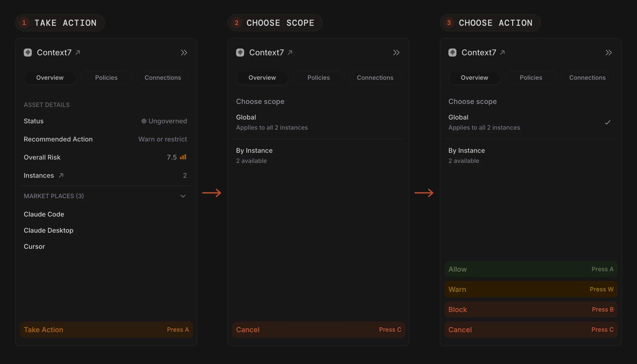
Task: Click the 'Ungoverned' status text
Action: point(168,121)
